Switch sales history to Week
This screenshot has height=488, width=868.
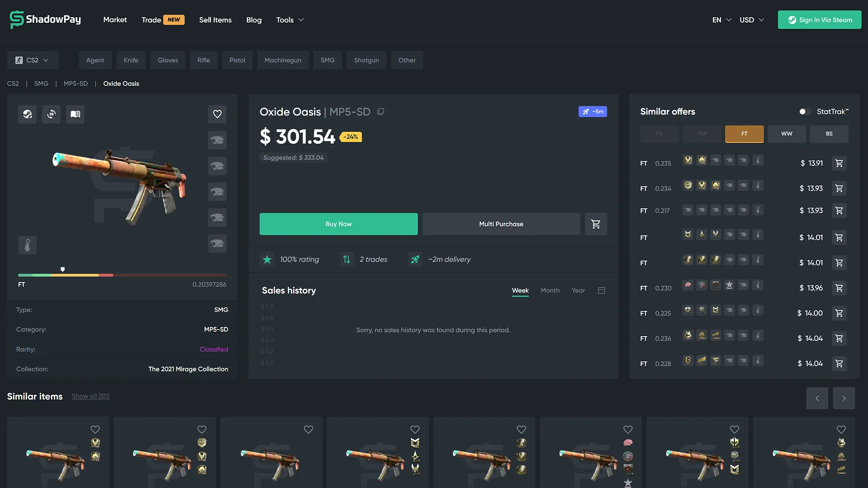[520, 291]
